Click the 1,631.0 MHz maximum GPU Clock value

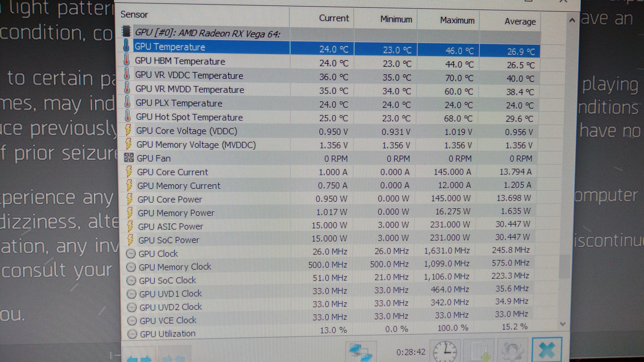click(x=447, y=251)
